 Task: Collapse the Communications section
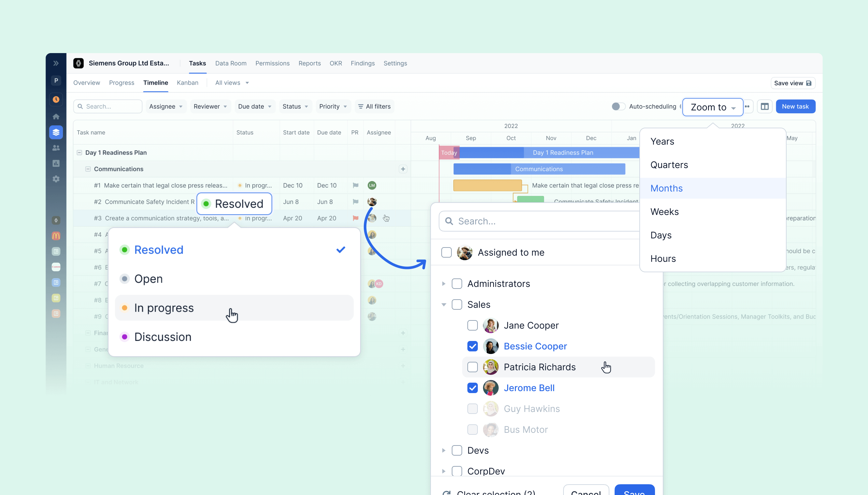point(88,169)
